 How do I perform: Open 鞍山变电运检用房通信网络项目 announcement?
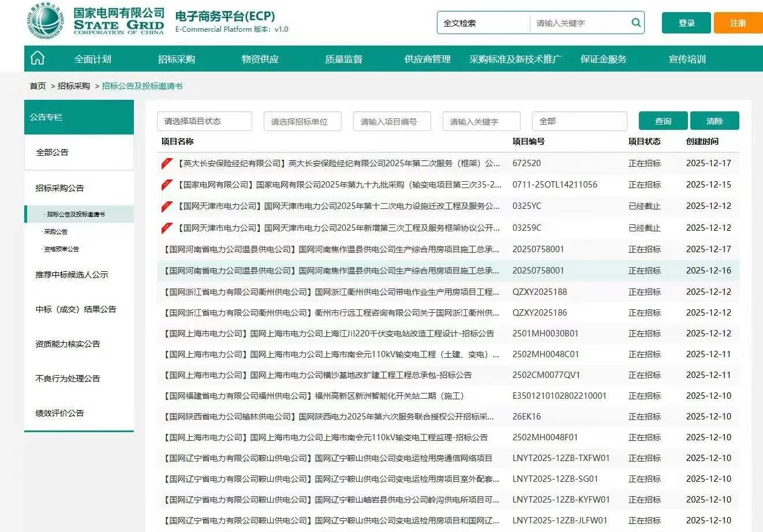click(x=328, y=458)
